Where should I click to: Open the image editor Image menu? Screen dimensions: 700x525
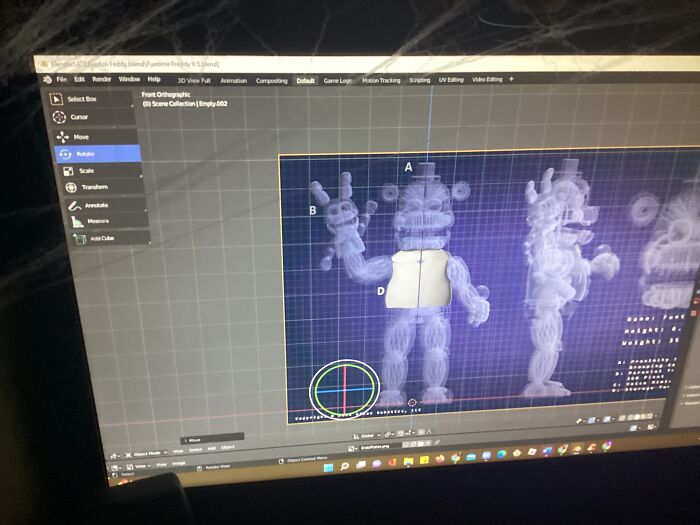click(179, 463)
